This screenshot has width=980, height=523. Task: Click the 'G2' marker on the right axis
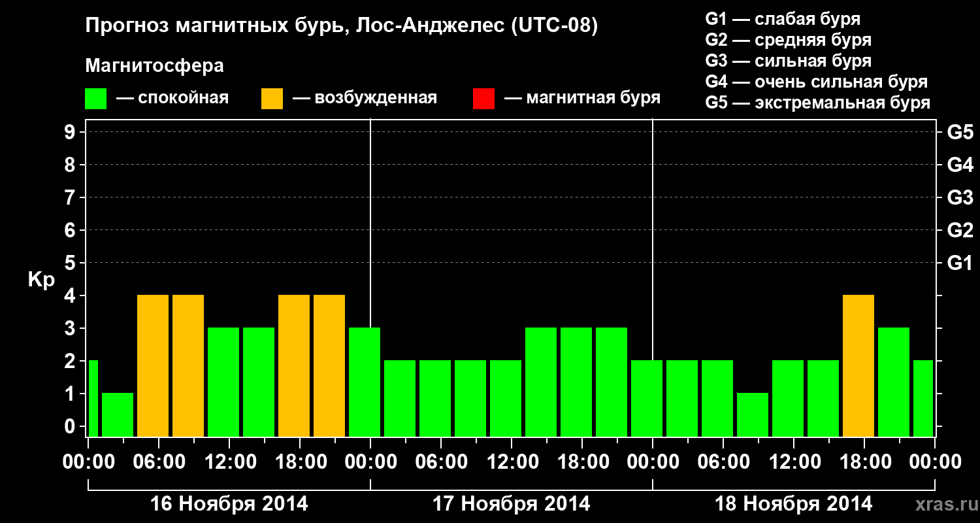pyautogui.click(x=960, y=231)
